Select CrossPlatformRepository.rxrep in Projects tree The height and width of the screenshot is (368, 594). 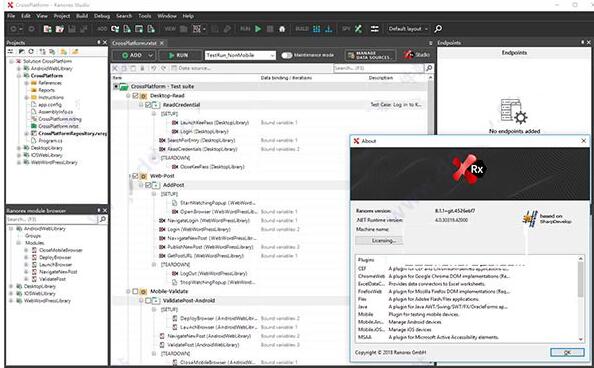72,134
